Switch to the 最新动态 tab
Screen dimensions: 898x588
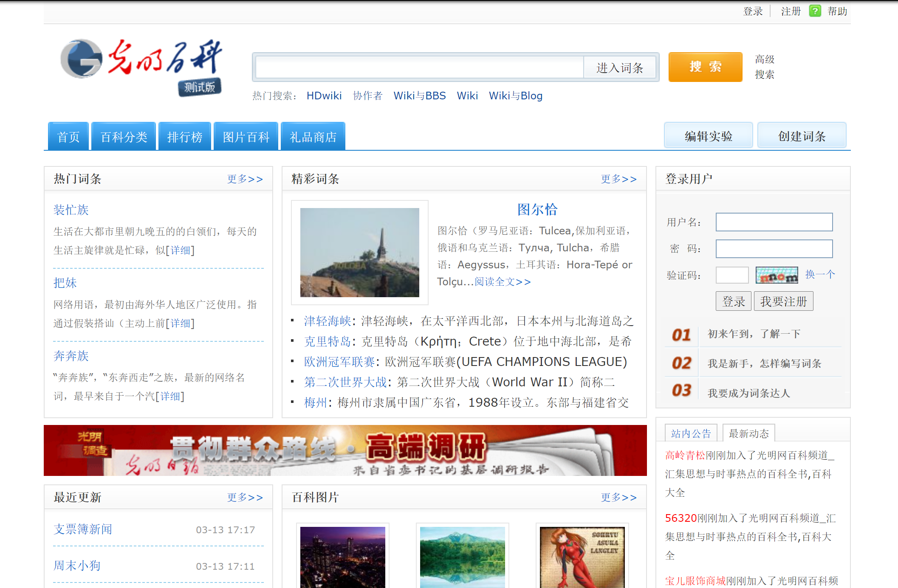coord(749,433)
